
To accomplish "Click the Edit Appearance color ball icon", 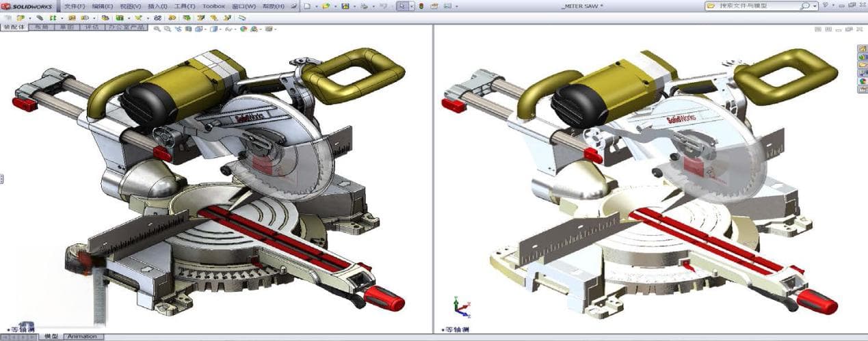I will point(243,29).
